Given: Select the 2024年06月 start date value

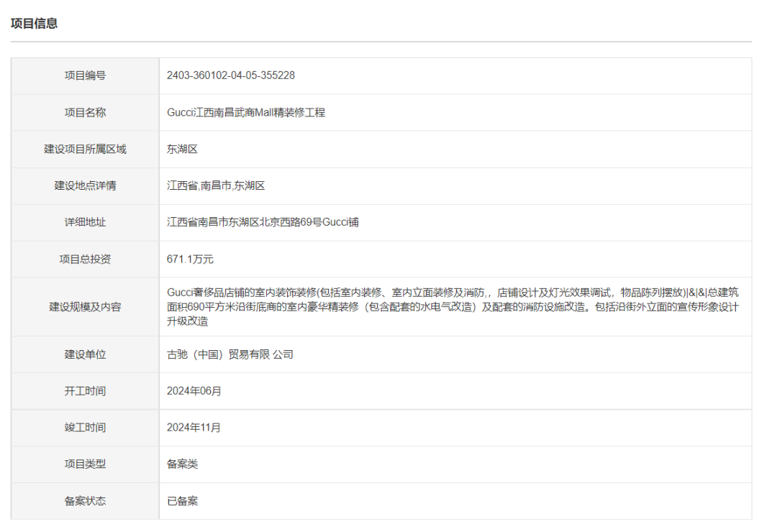Looking at the screenshot, I should (194, 391).
